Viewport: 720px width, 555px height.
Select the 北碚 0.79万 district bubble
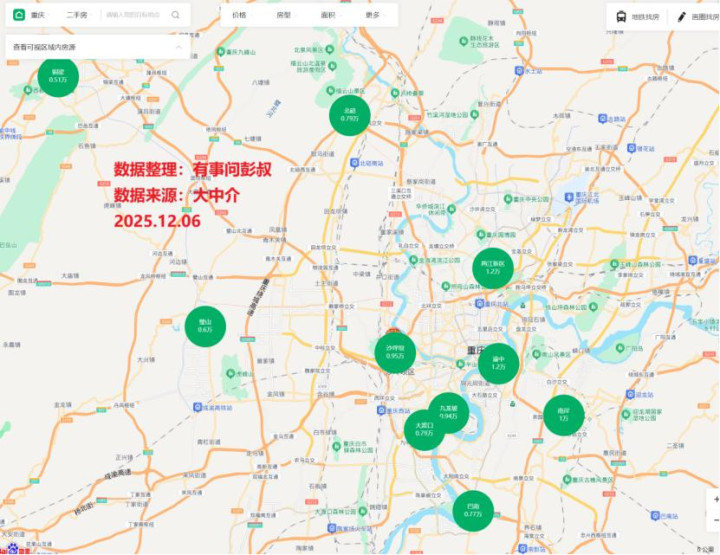click(x=349, y=115)
